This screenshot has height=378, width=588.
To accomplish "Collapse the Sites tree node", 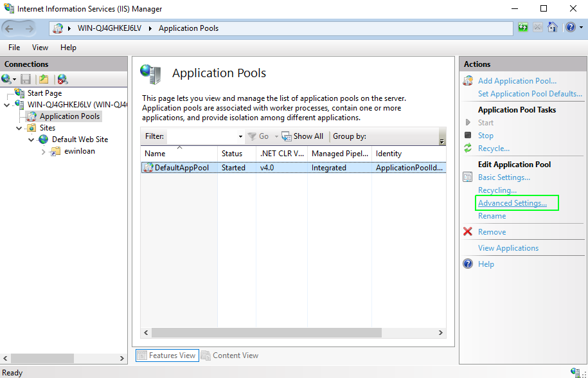I will click(19, 128).
